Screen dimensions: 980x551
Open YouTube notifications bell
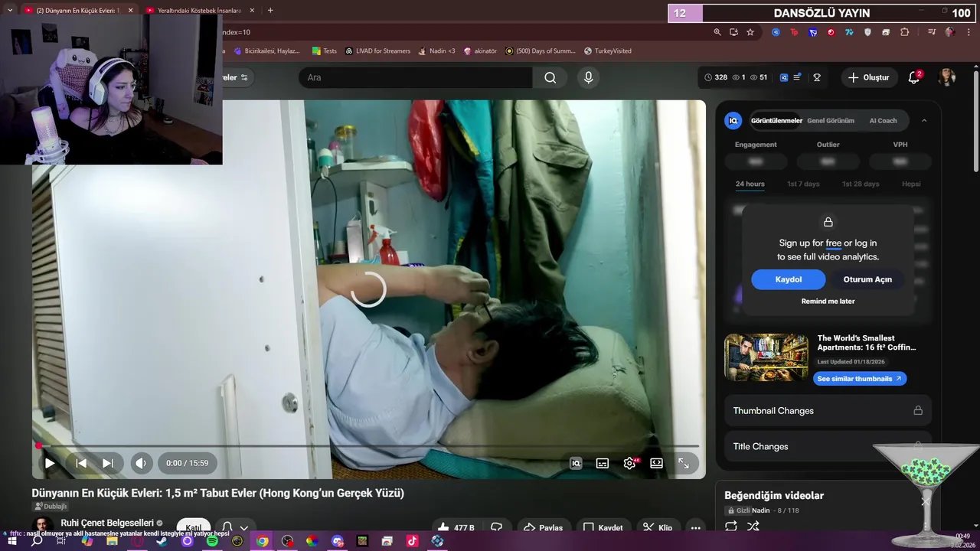(x=913, y=77)
